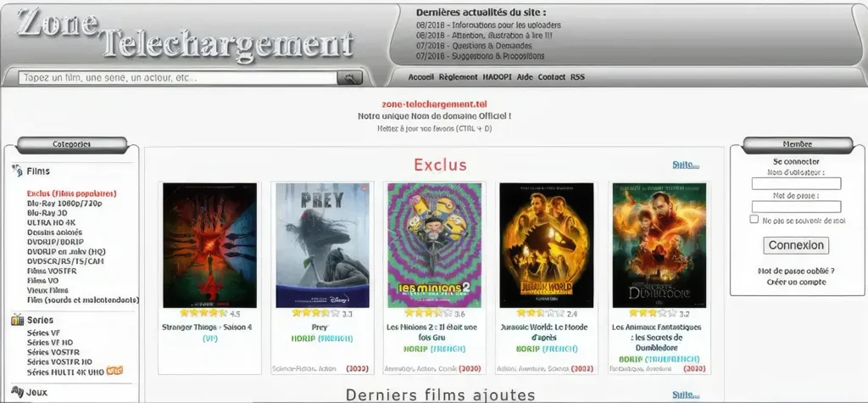Select Séries VF HD category
Screen dimensions: 868x403
(50, 342)
